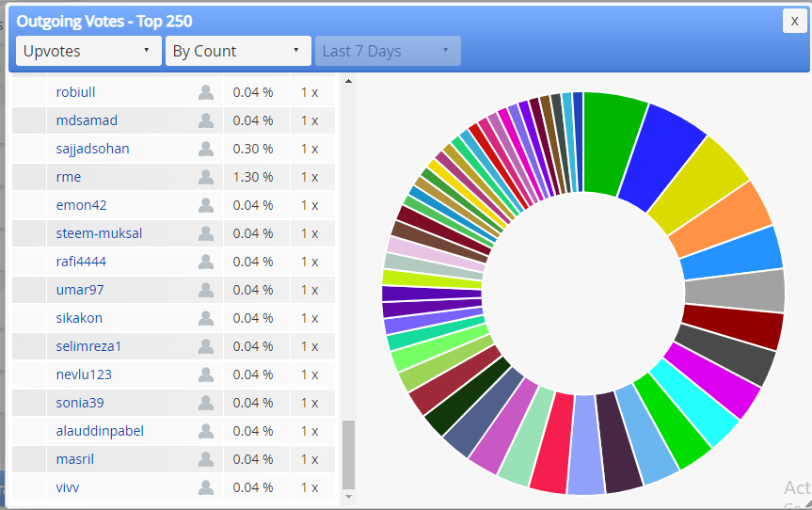This screenshot has height=510, width=812.
Task: Open vivv account link
Action: click(x=68, y=487)
